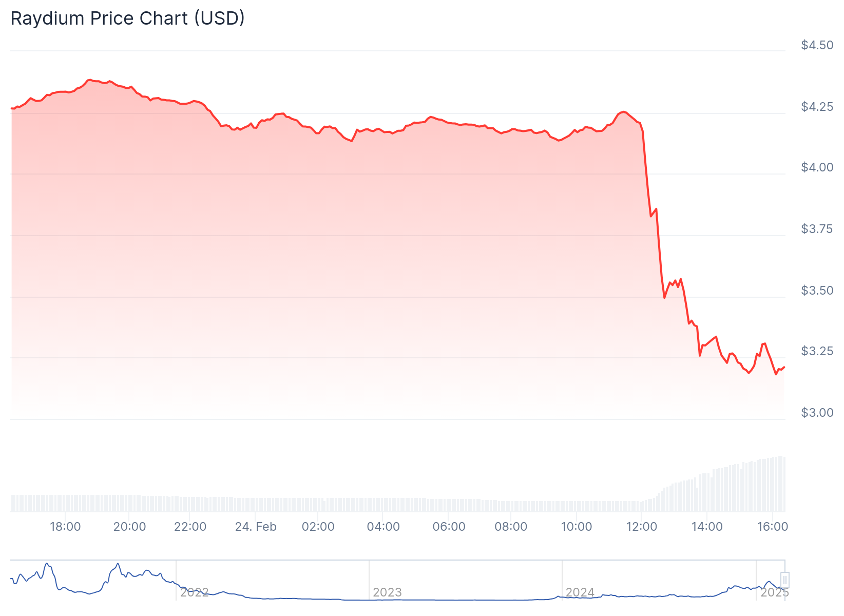
Task: Click the $3.75 price axis label
Action: [x=817, y=229]
